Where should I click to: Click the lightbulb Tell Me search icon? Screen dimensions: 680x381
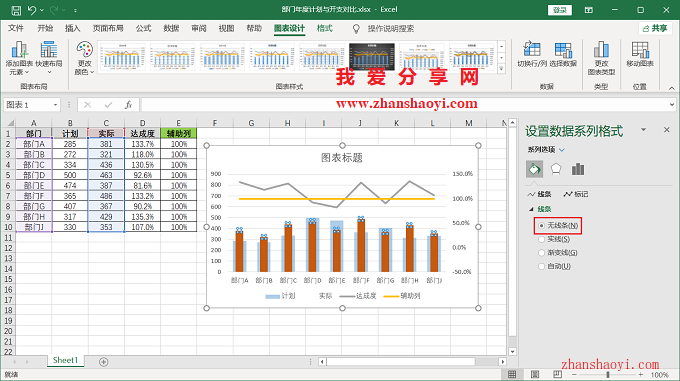(x=356, y=29)
